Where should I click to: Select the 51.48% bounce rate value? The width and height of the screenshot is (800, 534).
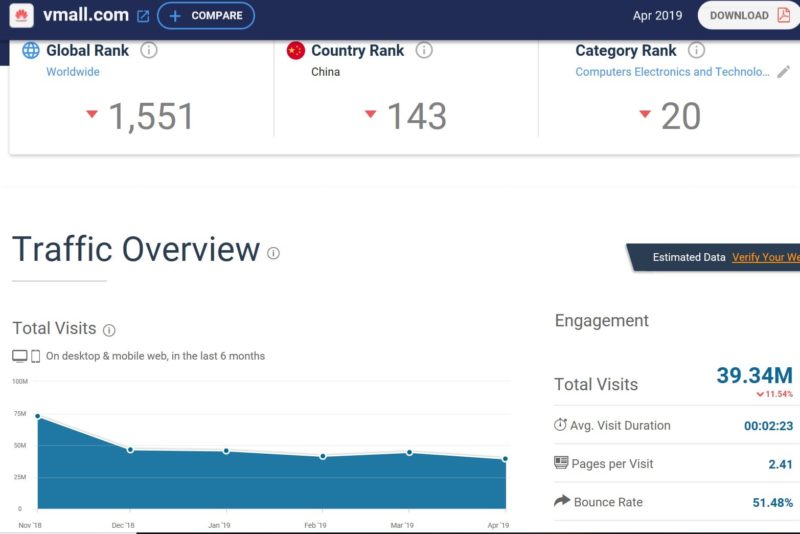(x=773, y=502)
